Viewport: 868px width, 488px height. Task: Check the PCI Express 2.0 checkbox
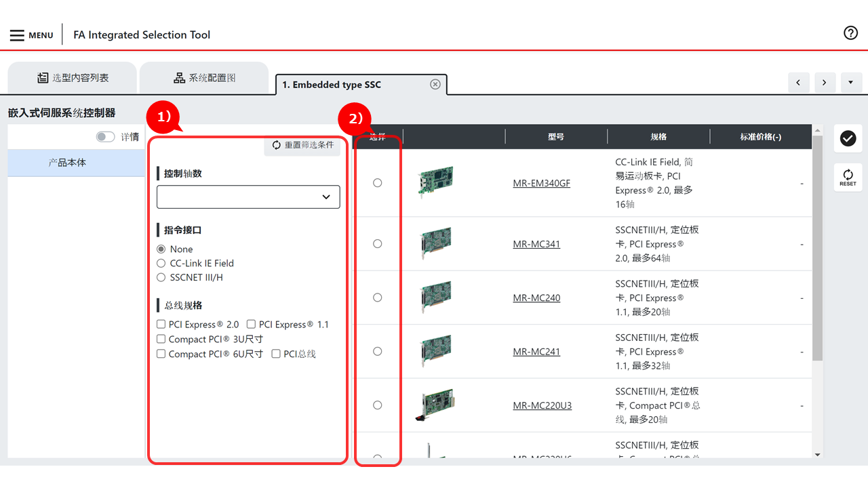click(x=161, y=325)
